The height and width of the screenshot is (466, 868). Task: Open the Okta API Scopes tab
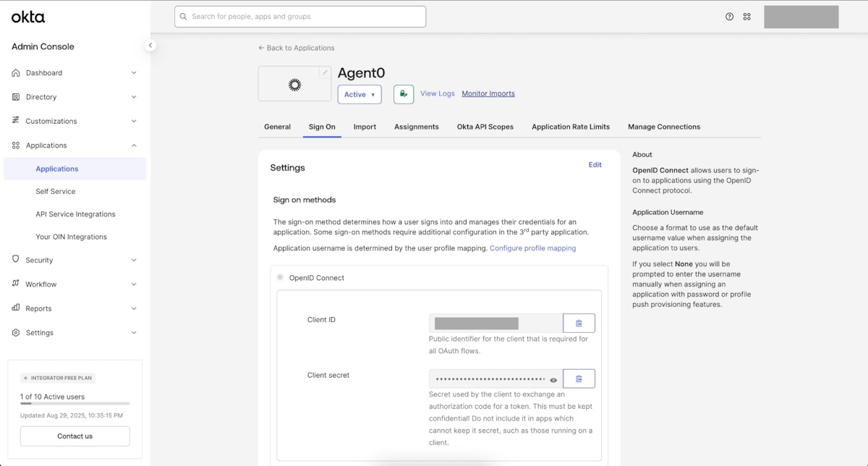pos(485,127)
